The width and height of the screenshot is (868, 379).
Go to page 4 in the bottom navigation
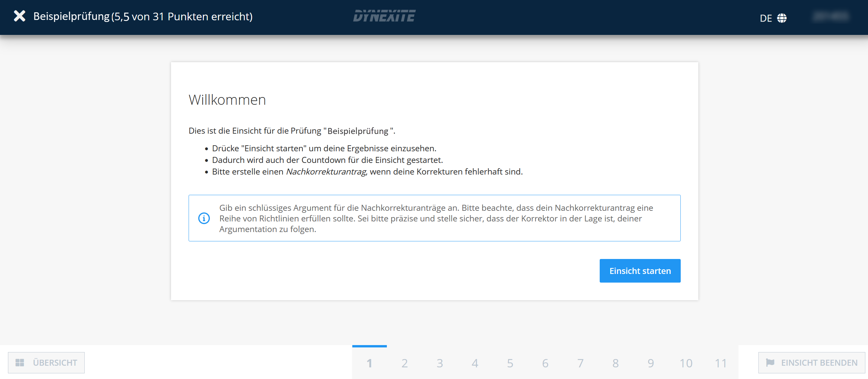coord(475,363)
